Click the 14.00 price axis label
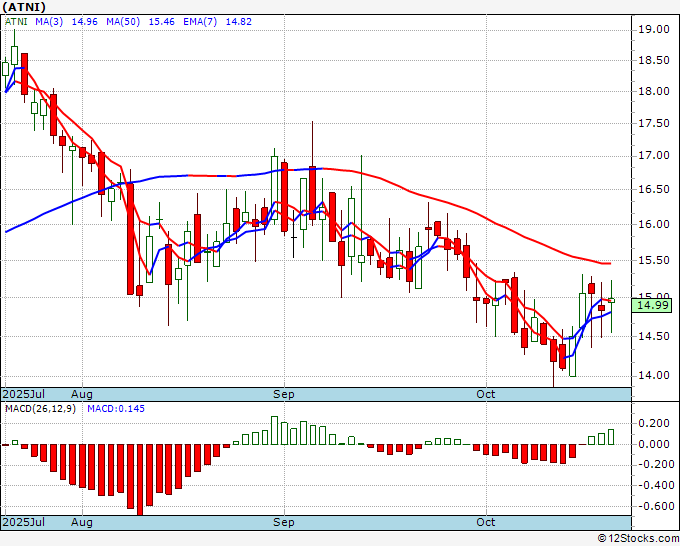 click(x=654, y=375)
